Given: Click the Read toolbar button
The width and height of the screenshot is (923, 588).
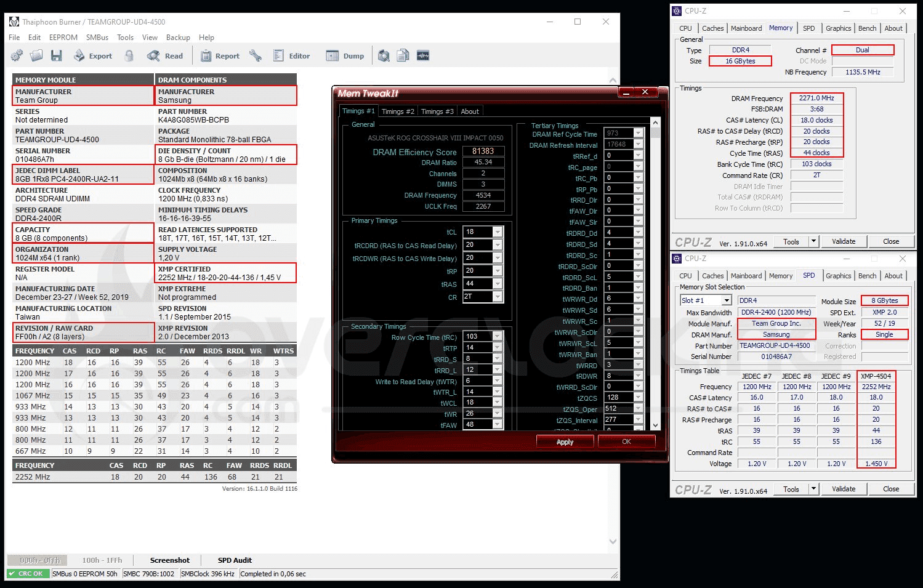Looking at the screenshot, I should coord(165,56).
